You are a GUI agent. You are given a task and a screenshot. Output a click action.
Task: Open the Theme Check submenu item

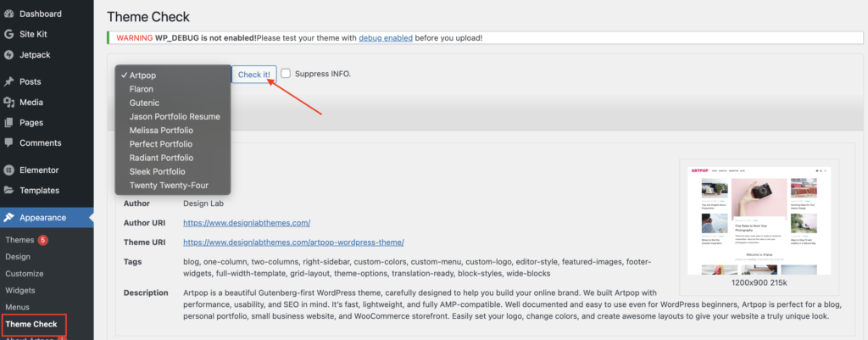[x=31, y=324]
